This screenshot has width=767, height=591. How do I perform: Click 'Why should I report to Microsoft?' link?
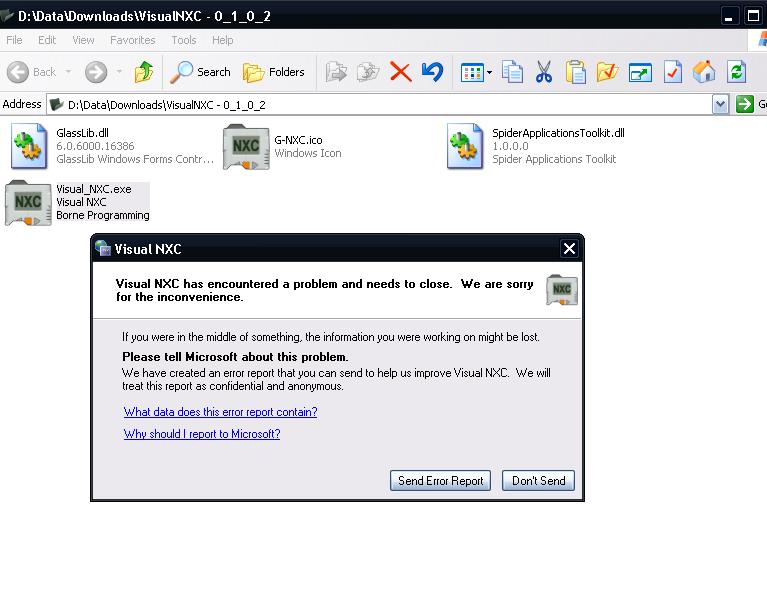tap(202, 434)
